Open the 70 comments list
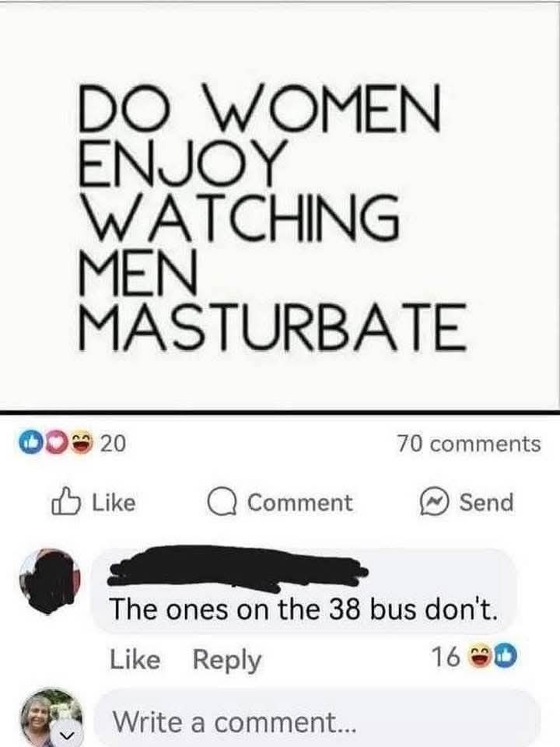 (x=469, y=444)
